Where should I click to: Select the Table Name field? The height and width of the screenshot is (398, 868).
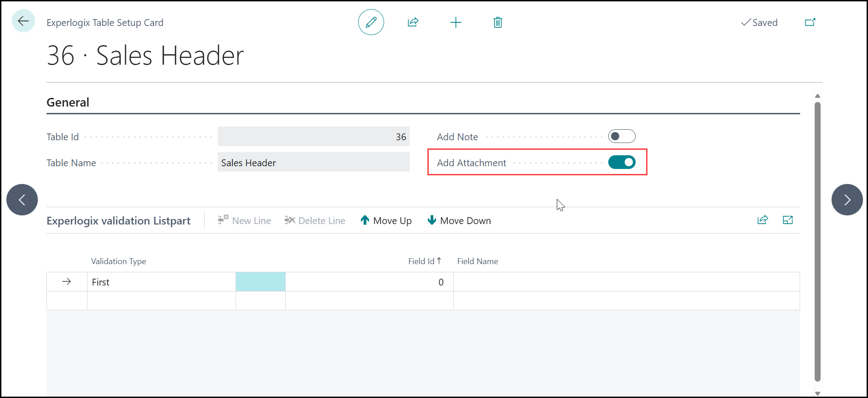point(313,162)
